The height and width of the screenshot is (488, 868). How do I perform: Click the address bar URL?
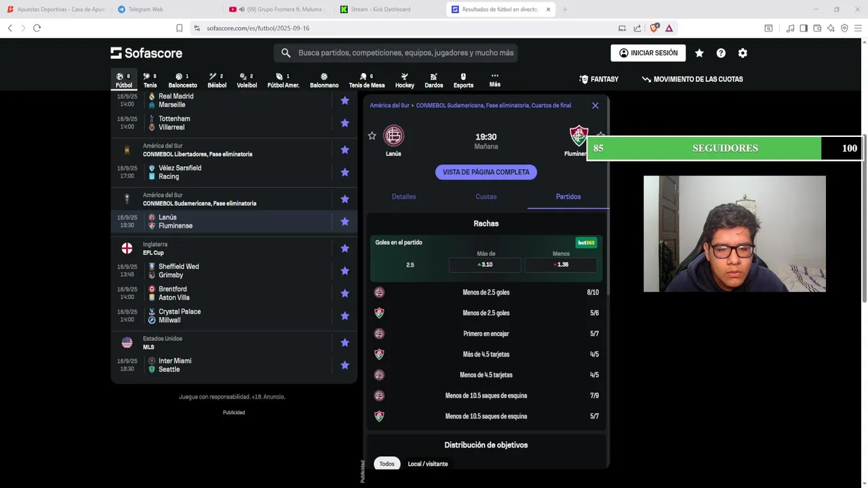pos(258,28)
